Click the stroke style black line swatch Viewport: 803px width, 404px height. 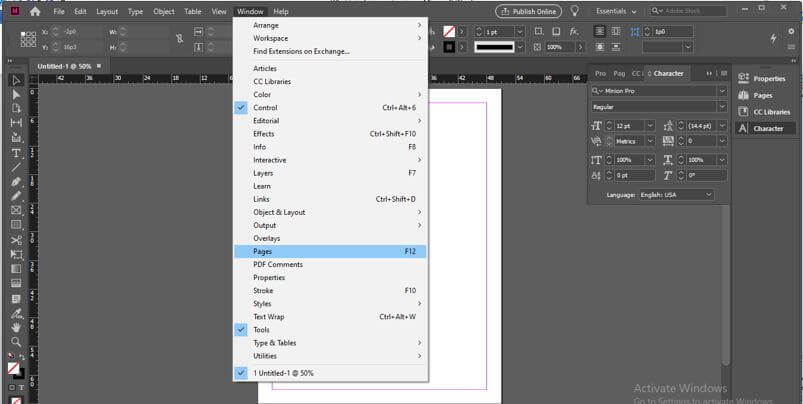click(x=494, y=47)
